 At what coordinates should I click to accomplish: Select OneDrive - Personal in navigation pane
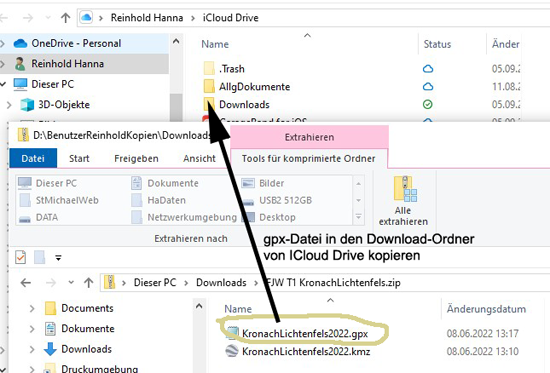pos(76,44)
